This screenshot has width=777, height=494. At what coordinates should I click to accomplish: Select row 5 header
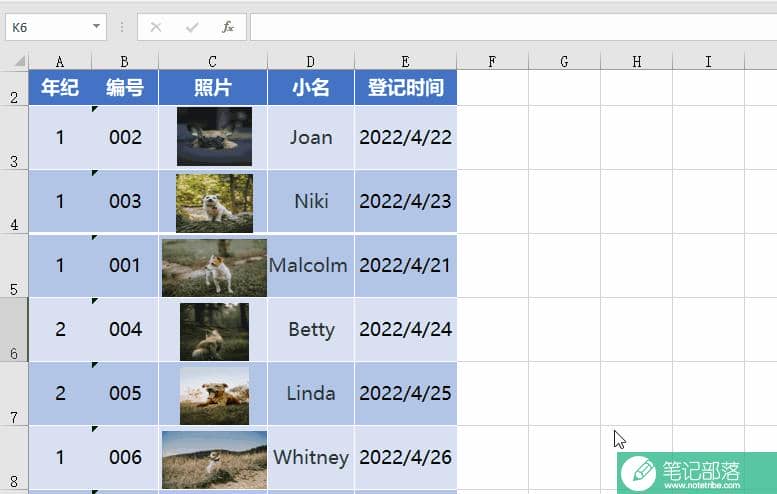[14, 266]
